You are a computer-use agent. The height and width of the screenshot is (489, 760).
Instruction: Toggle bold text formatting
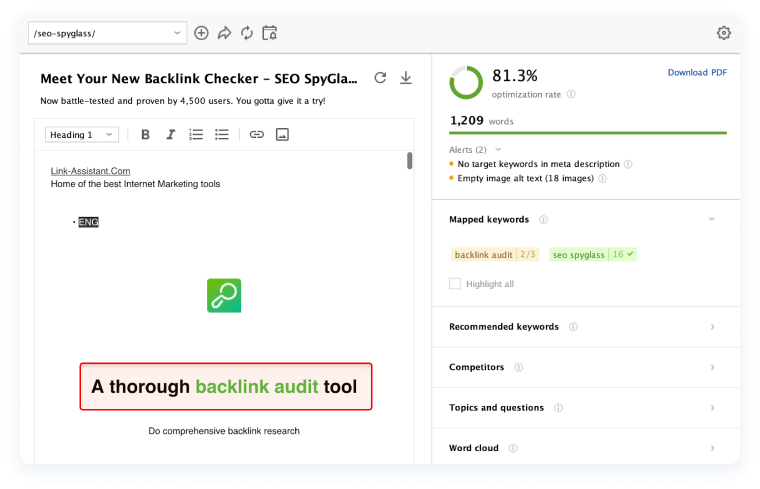pos(145,134)
